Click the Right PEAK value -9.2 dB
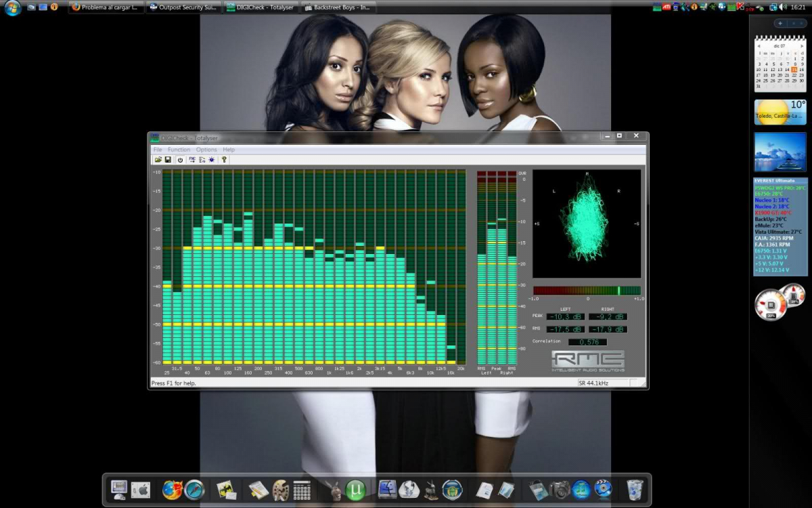The height and width of the screenshot is (508, 812). tap(608, 316)
